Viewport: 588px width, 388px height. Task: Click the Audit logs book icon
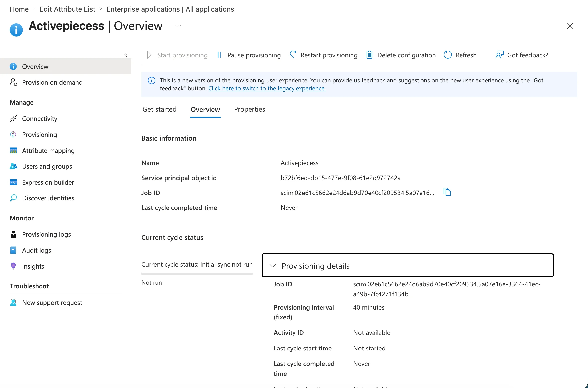pos(13,250)
